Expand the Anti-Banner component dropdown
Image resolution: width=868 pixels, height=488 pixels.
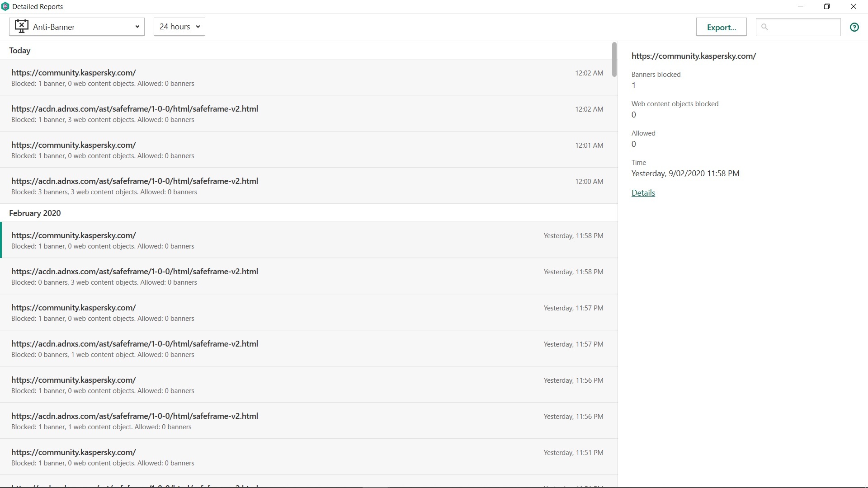point(137,27)
